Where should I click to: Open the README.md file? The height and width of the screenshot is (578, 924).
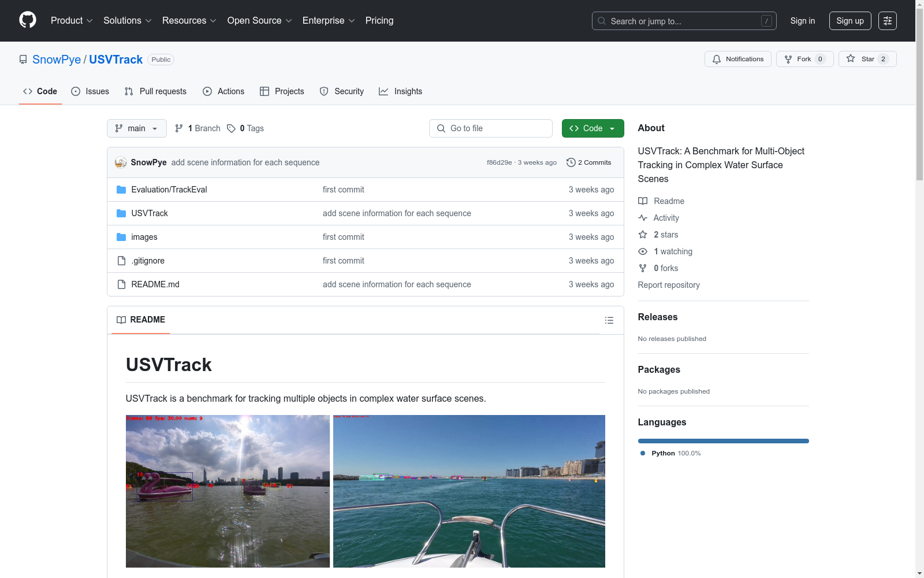[x=155, y=284]
